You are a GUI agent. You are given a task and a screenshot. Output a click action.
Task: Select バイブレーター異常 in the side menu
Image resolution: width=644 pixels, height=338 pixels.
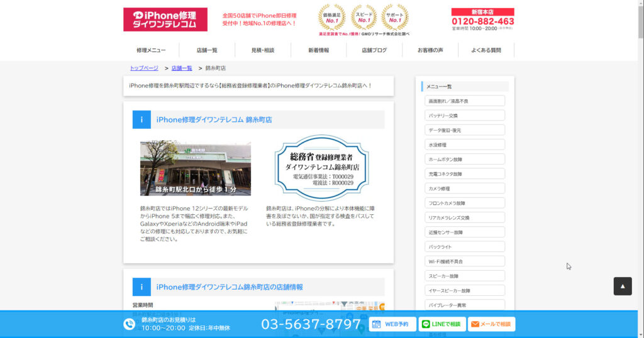pos(465,305)
